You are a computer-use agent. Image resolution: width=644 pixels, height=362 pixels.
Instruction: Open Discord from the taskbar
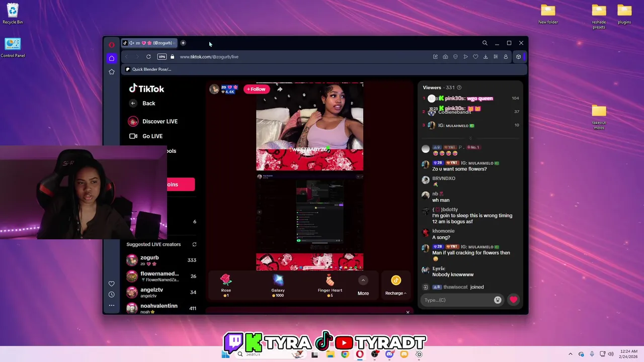point(389,354)
